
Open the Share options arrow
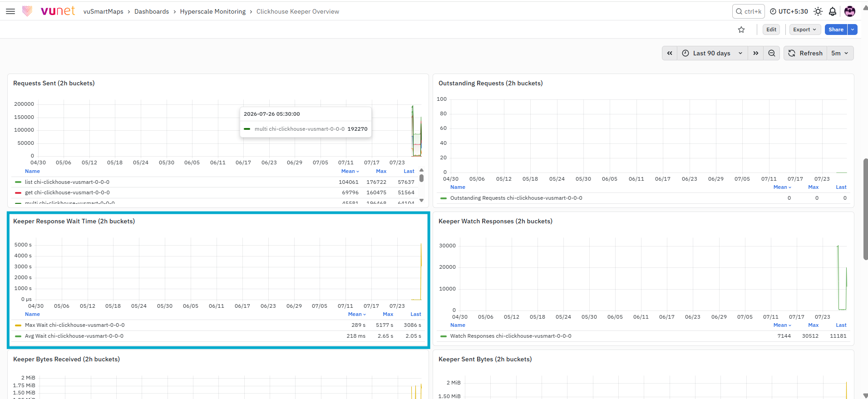click(853, 30)
